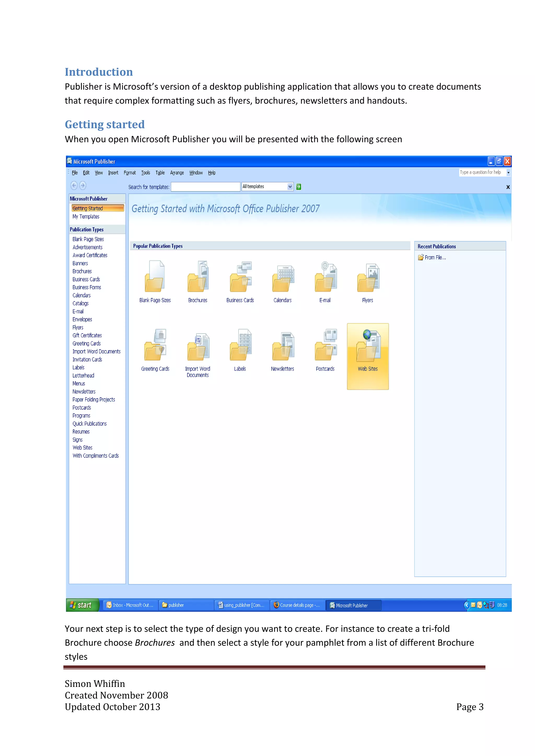Select Business Forms in the sidebar list
This screenshot has height=756, width=535.
coord(87,287)
